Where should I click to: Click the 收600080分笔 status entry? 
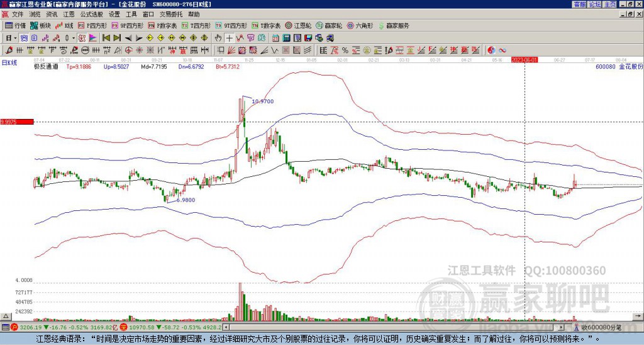[x=601, y=327]
